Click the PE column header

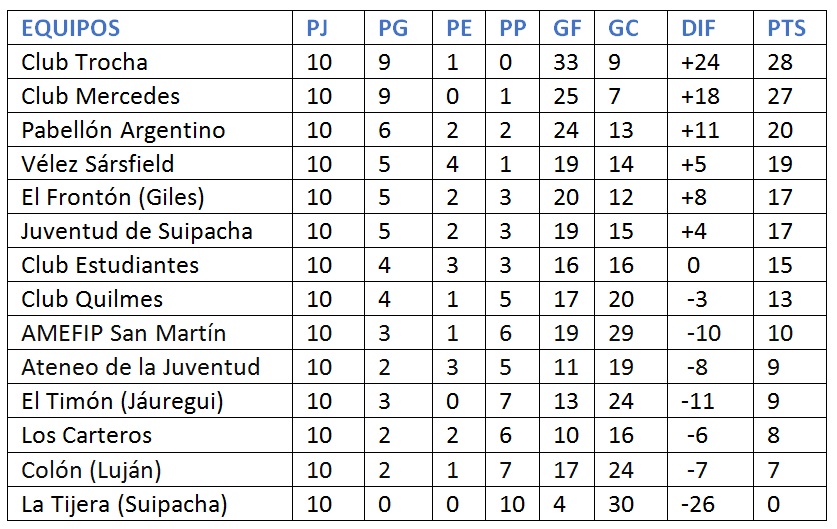tap(459, 28)
